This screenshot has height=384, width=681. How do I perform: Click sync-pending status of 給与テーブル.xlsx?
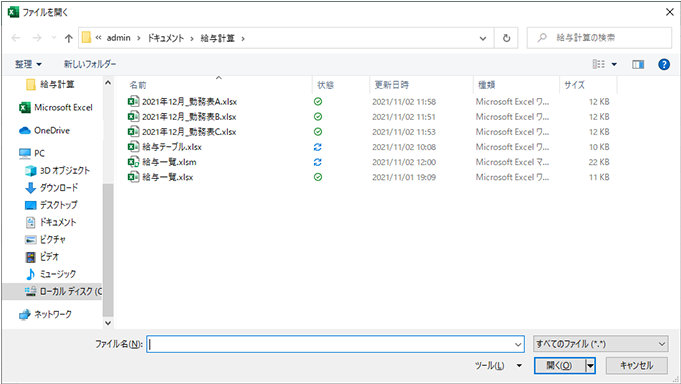(x=318, y=147)
